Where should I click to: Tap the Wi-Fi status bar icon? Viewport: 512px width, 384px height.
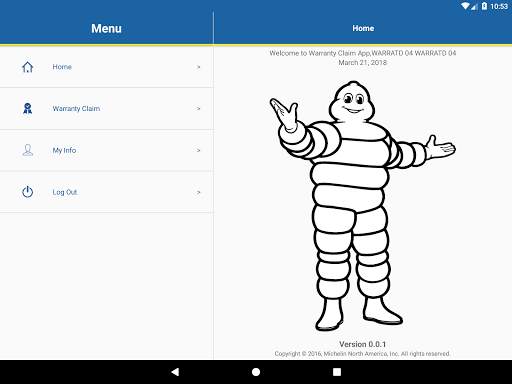(465, 6)
